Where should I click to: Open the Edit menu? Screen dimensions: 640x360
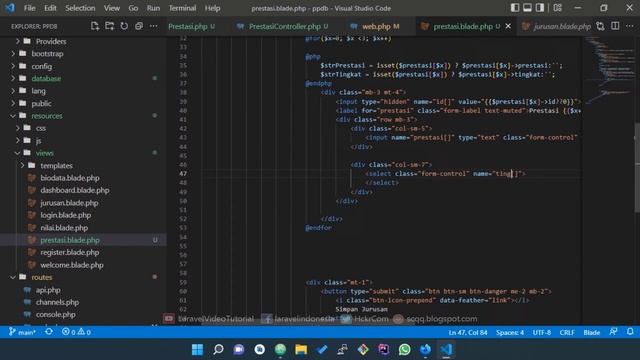(50, 8)
